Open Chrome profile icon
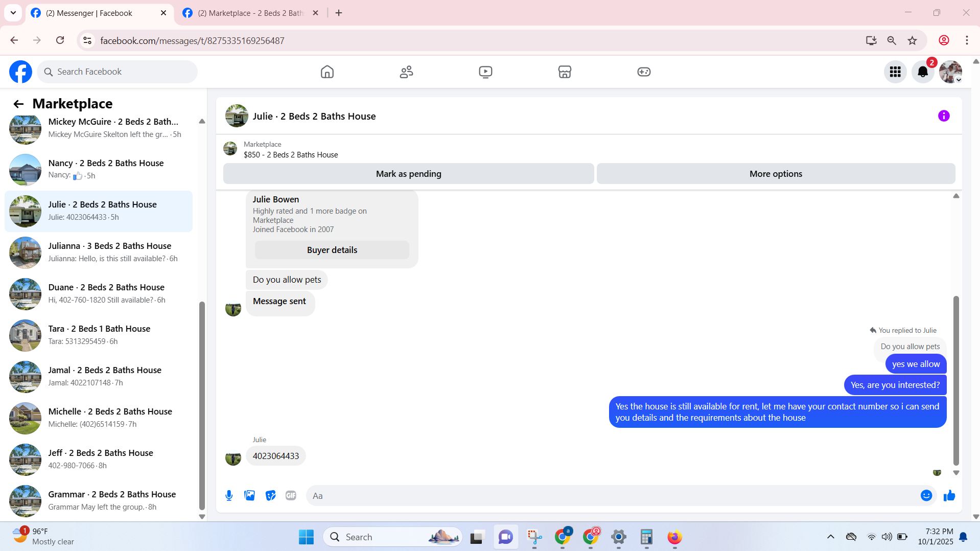 944,40
